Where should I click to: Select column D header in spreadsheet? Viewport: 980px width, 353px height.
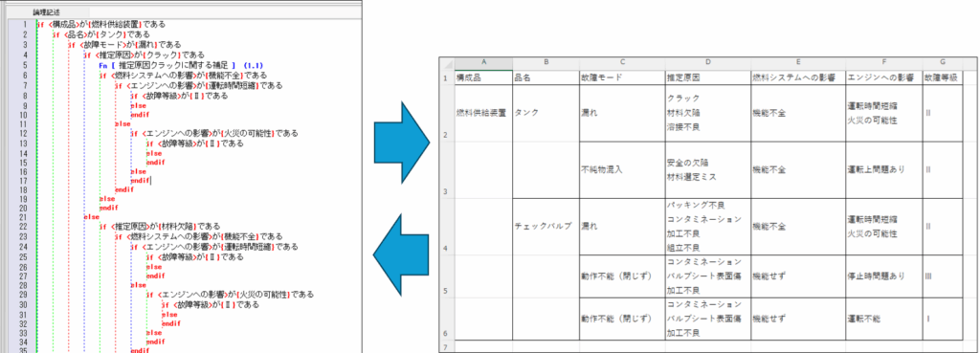(x=707, y=62)
